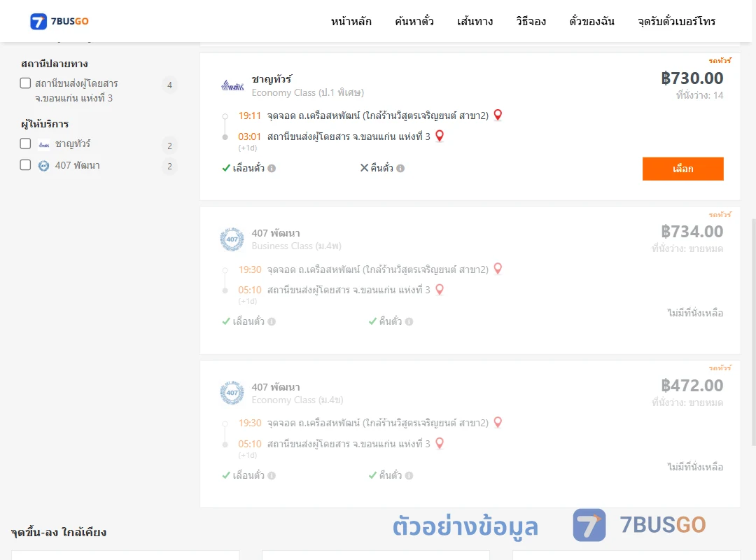The height and width of the screenshot is (560, 756).
Task: Click info icon next to เลื่อนตั๋ว on ชาญทัวร์ card
Action: [272, 168]
